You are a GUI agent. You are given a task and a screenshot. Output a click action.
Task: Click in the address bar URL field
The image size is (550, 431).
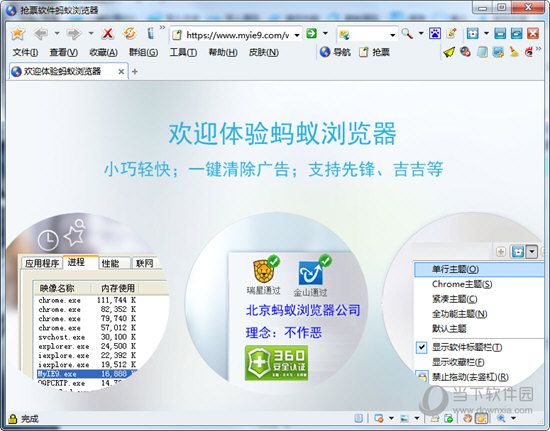[x=237, y=35]
